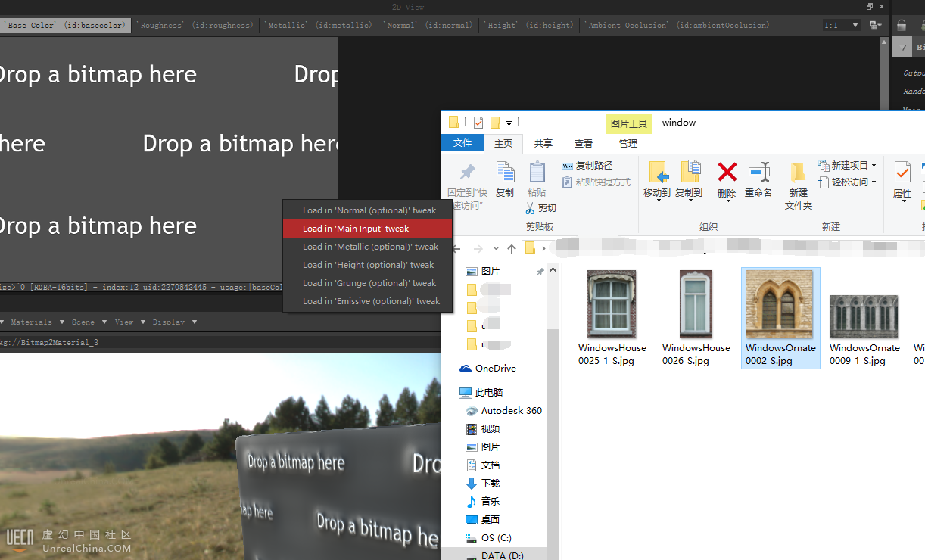Viewport: 925px width, 560px height.
Task: Click the 重命名 (rename) icon
Action: click(x=758, y=173)
